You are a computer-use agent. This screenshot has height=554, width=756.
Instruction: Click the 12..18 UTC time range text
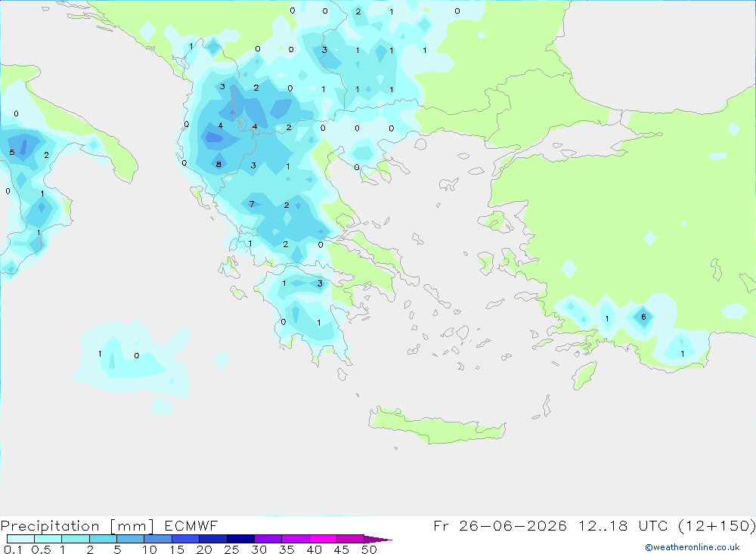pyautogui.click(x=624, y=525)
